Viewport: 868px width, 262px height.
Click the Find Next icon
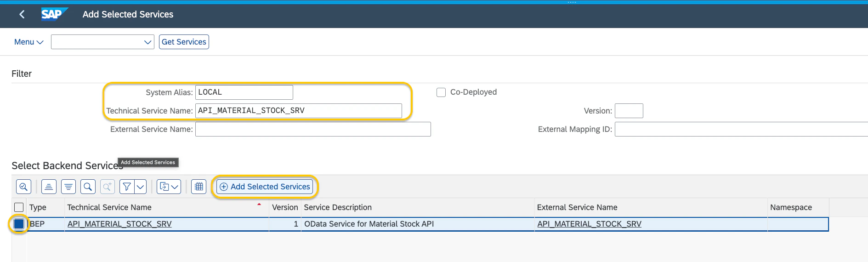tap(108, 187)
